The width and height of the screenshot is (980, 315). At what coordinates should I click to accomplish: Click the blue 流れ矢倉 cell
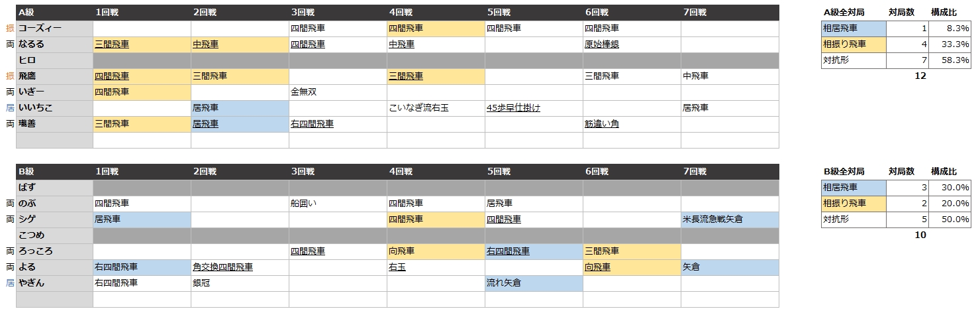point(534,283)
